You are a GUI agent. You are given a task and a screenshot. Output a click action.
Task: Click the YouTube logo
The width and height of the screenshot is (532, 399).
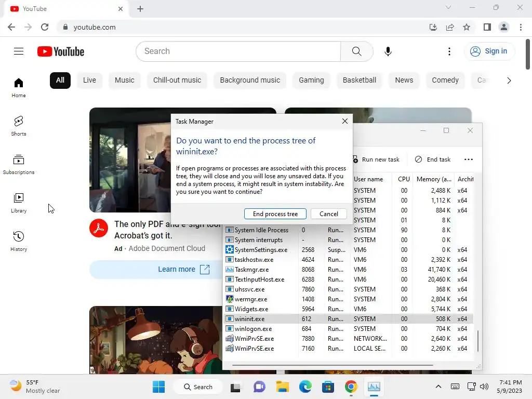tap(61, 51)
